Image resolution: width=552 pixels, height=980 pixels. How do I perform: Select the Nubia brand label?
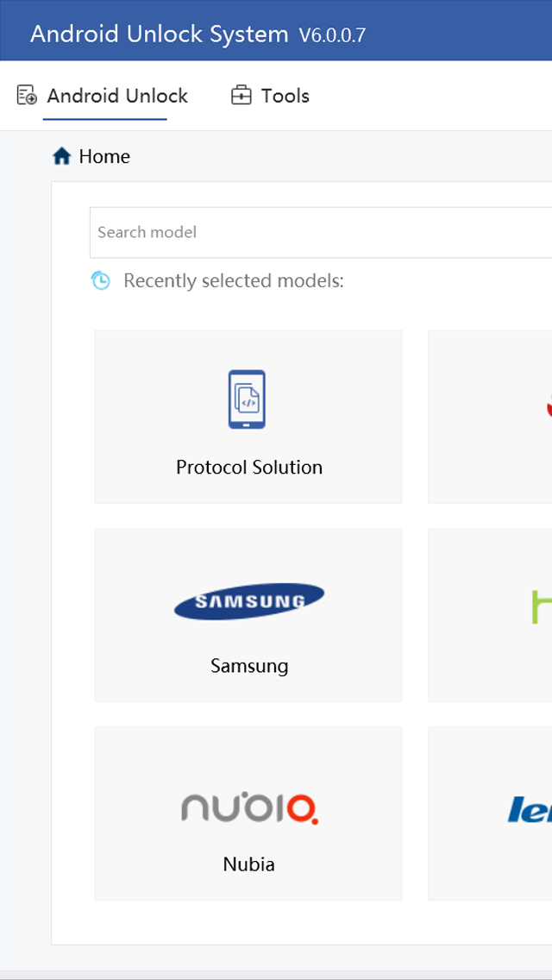[248, 864]
